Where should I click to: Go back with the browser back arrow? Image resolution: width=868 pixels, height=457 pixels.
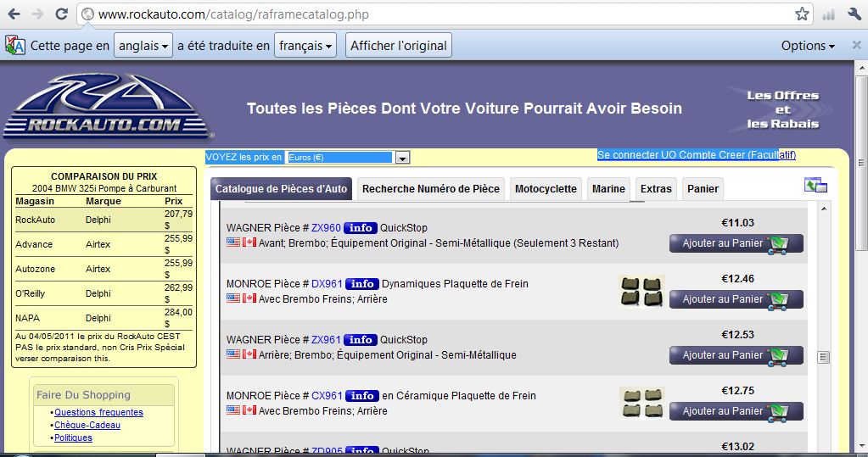pos(14,14)
